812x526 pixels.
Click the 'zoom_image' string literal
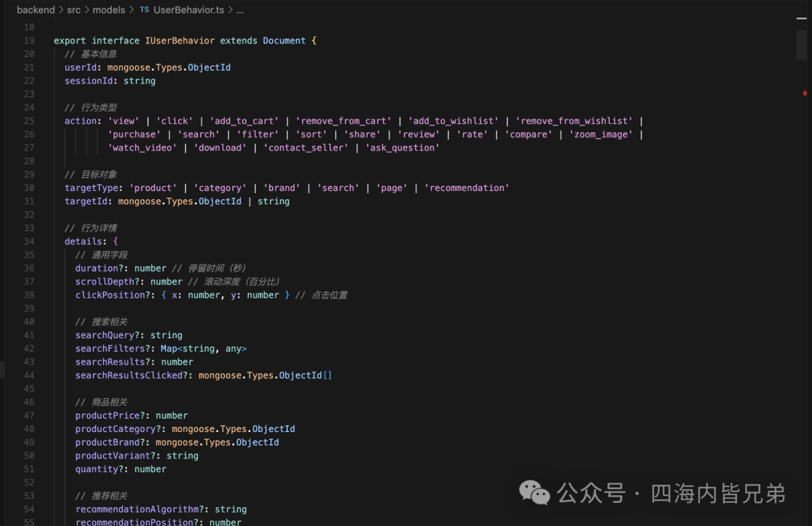point(601,134)
